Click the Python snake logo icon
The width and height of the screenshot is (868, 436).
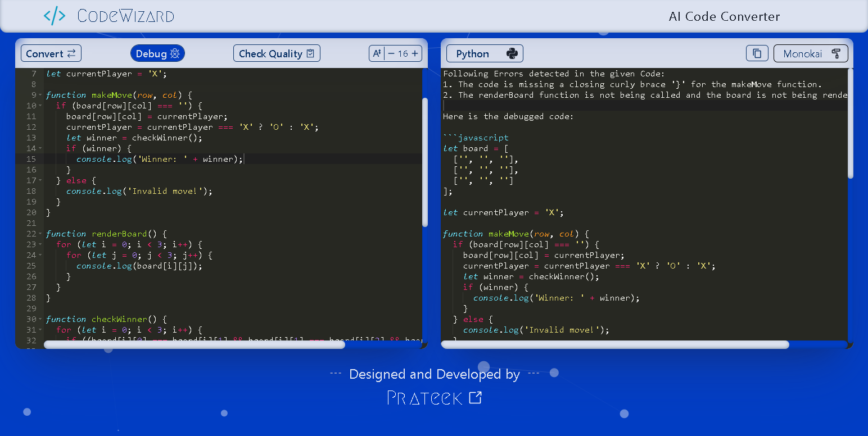coord(512,53)
